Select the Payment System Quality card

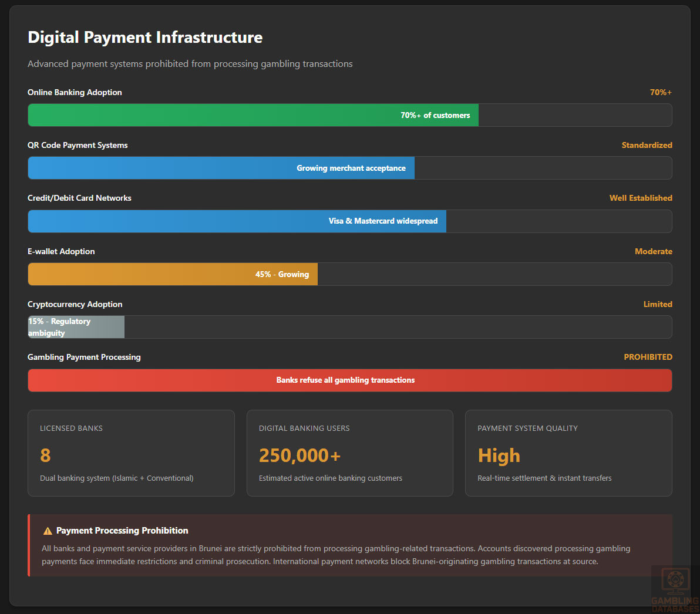568,453
